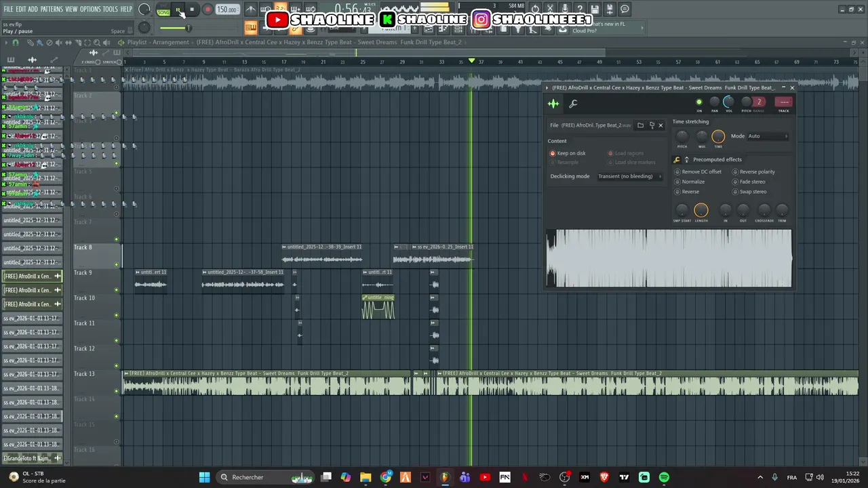Toggle the metronome icon
Screen dimensions: 868x488
[x=251, y=9]
